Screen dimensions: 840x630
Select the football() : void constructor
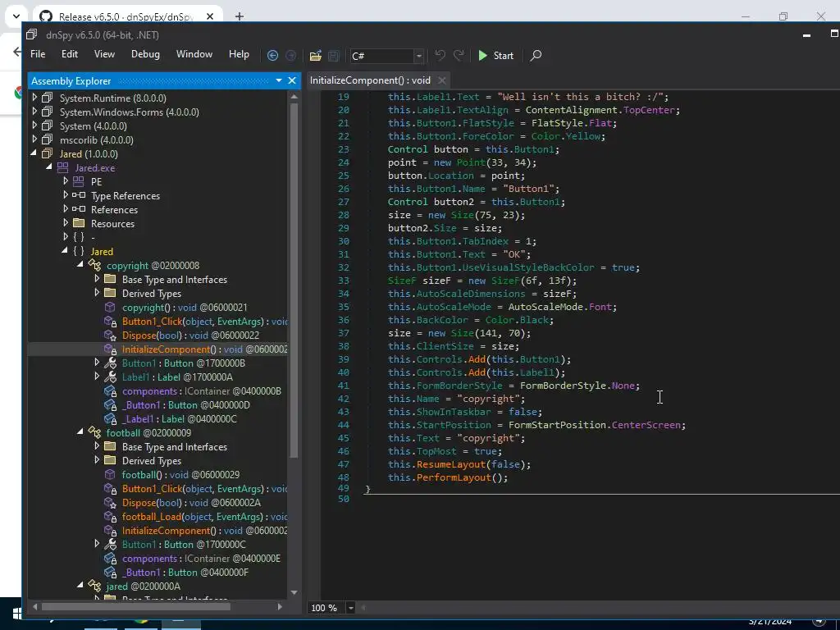(180, 475)
